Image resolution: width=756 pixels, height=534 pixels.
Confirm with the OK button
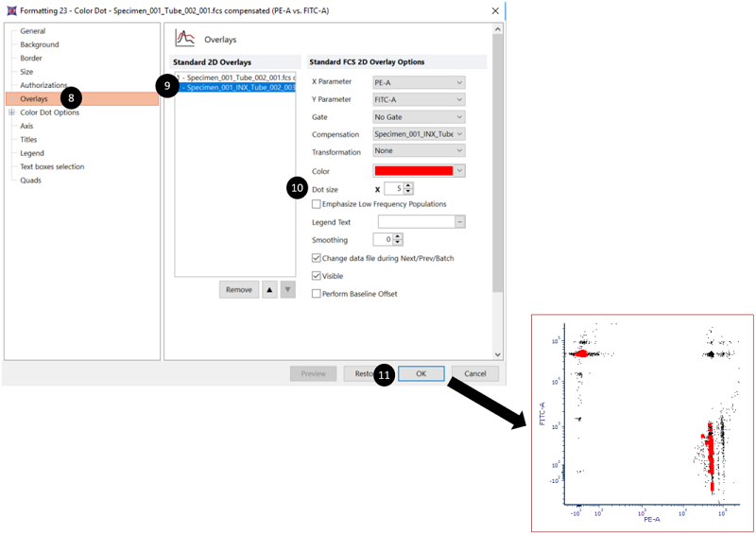pyautogui.click(x=421, y=373)
